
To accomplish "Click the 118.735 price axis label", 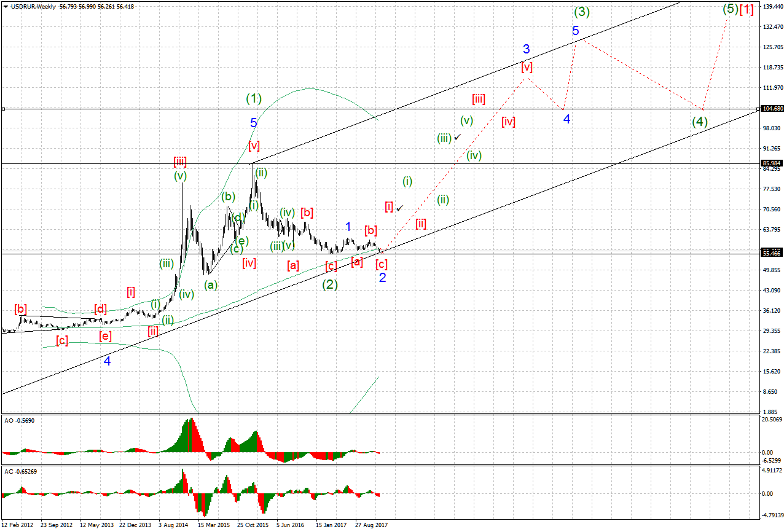I will point(772,67).
